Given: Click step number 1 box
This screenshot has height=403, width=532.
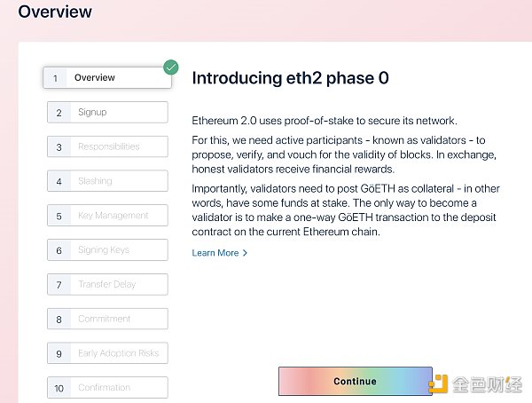Looking at the screenshot, I should [x=55, y=78].
